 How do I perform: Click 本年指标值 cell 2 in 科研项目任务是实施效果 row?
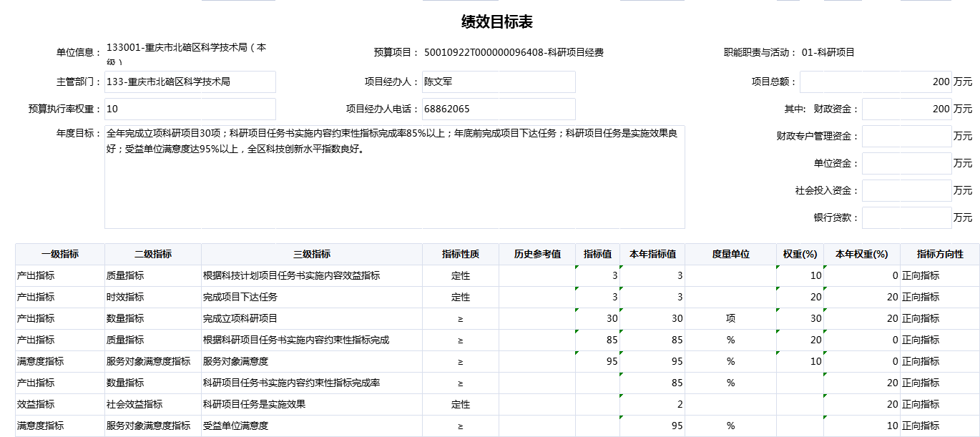coord(653,404)
